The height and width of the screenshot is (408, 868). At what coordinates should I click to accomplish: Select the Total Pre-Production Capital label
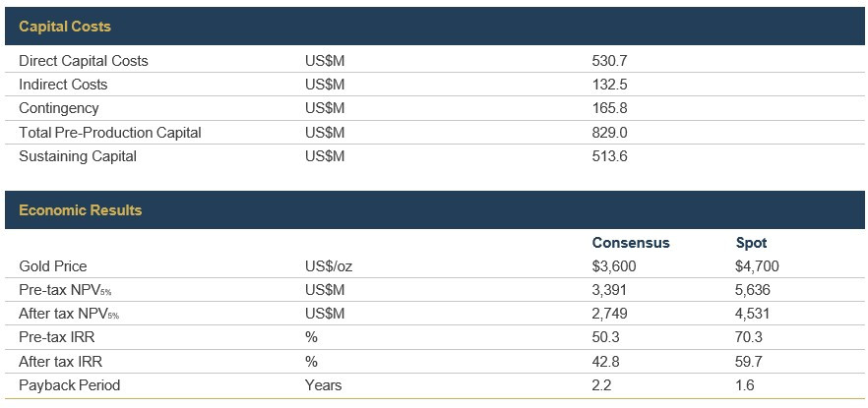pos(110,133)
